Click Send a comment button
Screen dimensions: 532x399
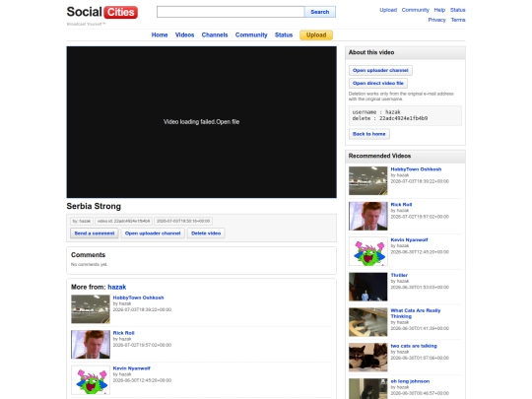click(x=95, y=233)
